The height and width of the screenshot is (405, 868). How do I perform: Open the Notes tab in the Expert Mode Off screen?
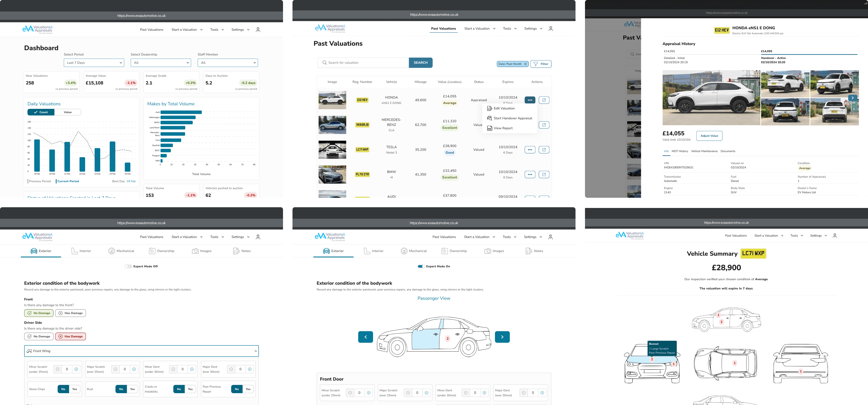[242, 251]
